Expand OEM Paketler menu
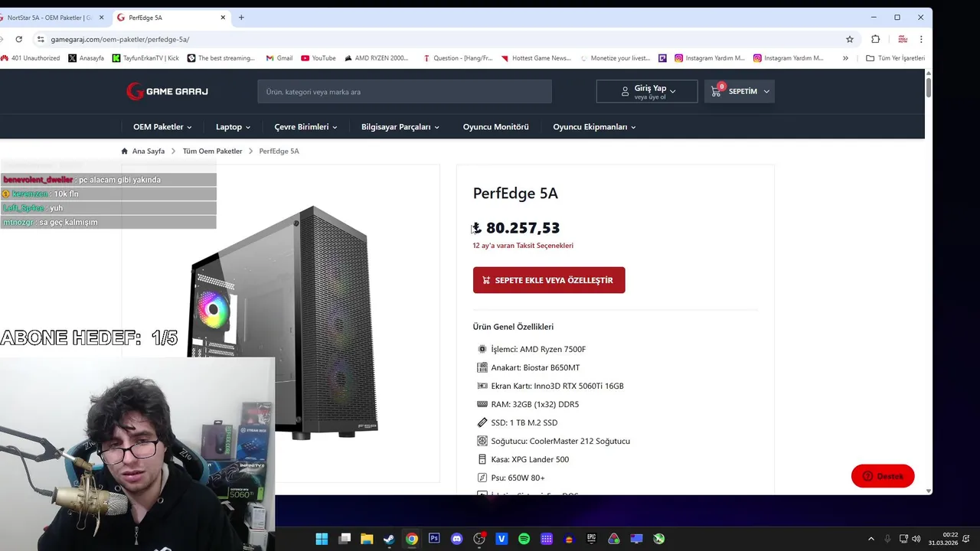Image resolution: width=980 pixels, height=551 pixels. point(162,127)
